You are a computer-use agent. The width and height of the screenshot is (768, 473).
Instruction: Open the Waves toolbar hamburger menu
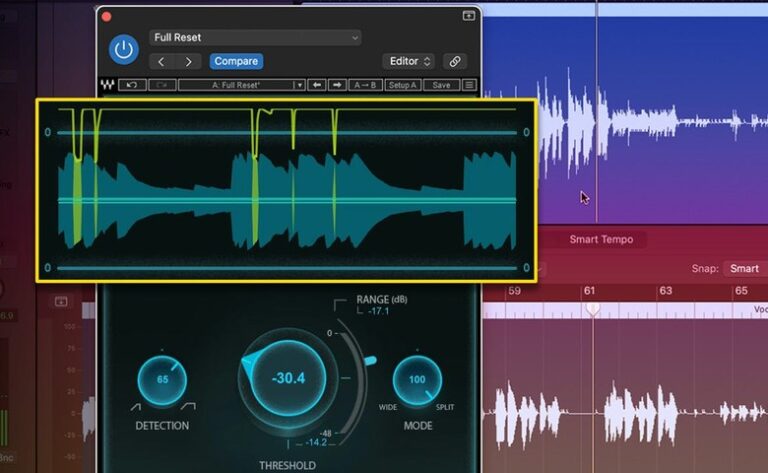pos(469,85)
